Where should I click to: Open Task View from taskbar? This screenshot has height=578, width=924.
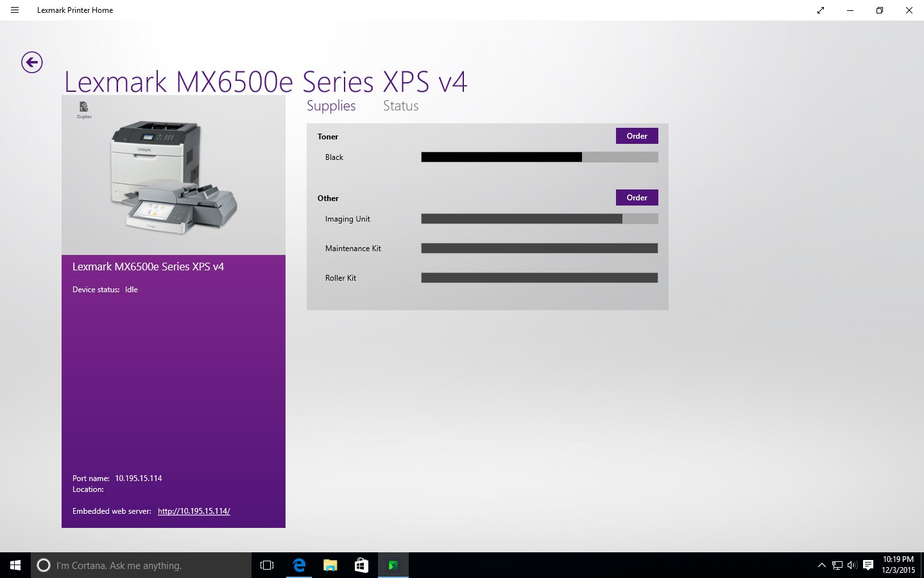(267, 565)
